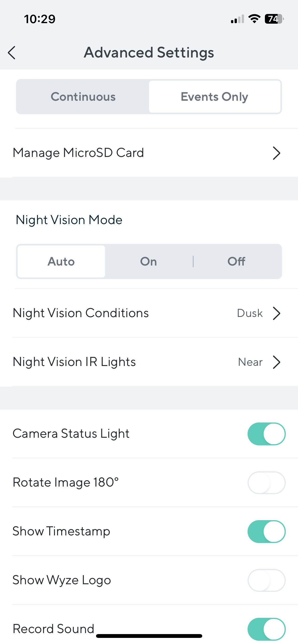Open Manage MicroSD Card chevron

pyautogui.click(x=276, y=153)
